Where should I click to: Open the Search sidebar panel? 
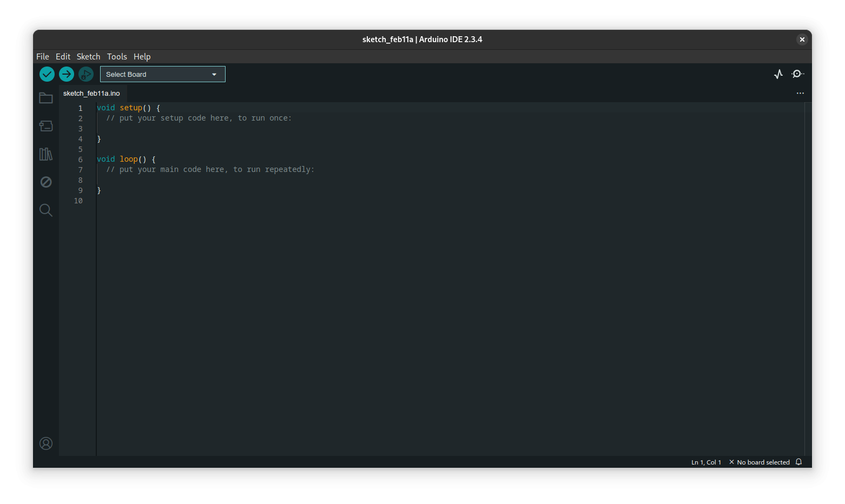(x=46, y=210)
